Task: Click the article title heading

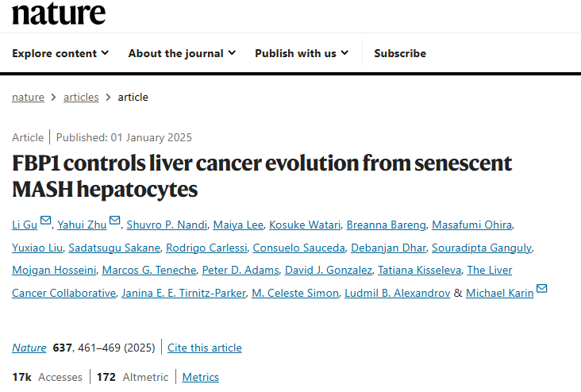Action: 262,176
